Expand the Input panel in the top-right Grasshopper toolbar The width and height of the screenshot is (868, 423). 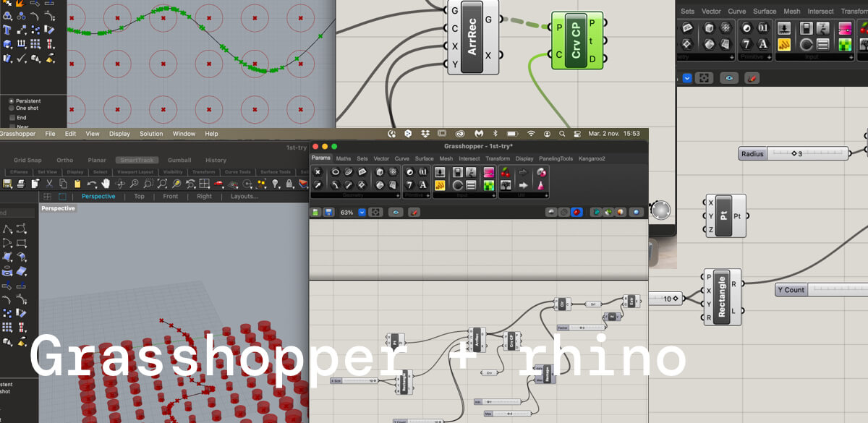point(853,56)
